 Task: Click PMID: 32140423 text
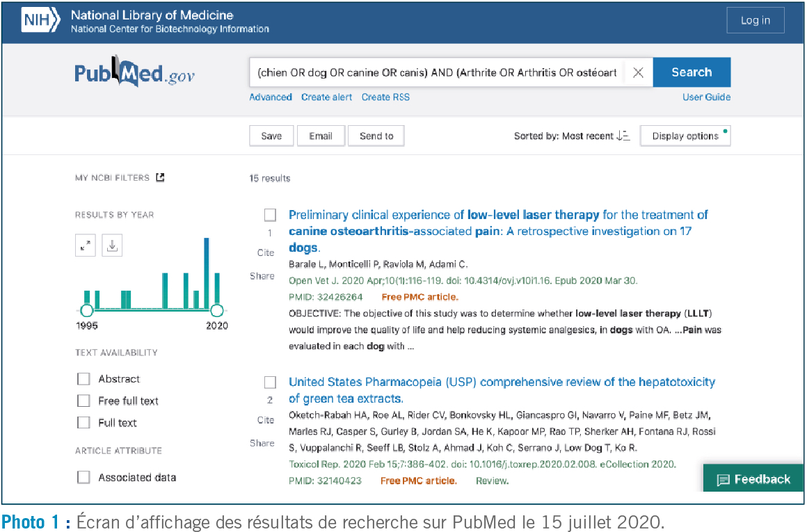tap(325, 481)
